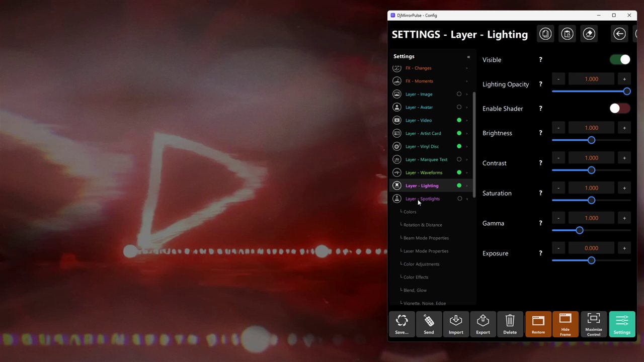Click the Layer - Lighting lamp icon
The image size is (644, 362).
[397, 186]
